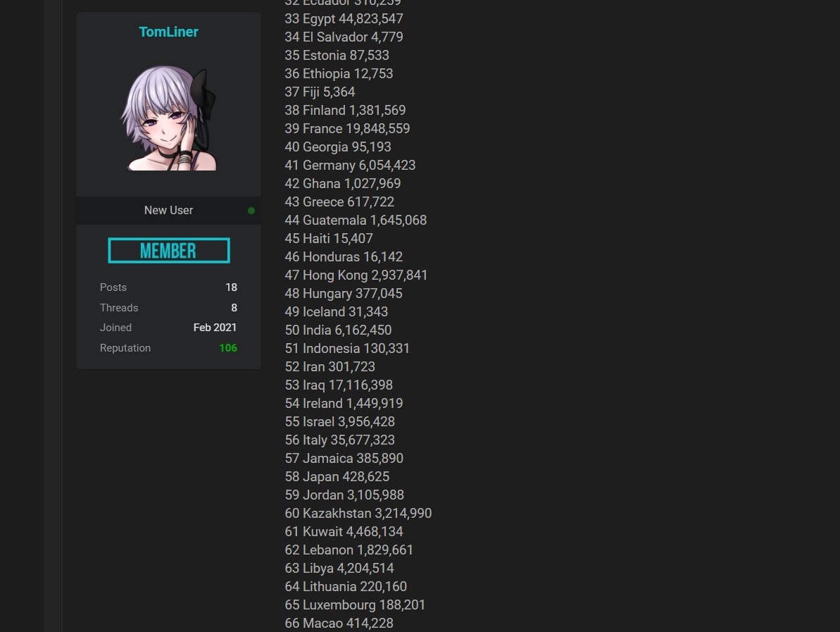Image resolution: width=840 pixels, height=632 pixels.
Task: Click the green online status dot
Action: pyautogui.click(x=251, y=211)
